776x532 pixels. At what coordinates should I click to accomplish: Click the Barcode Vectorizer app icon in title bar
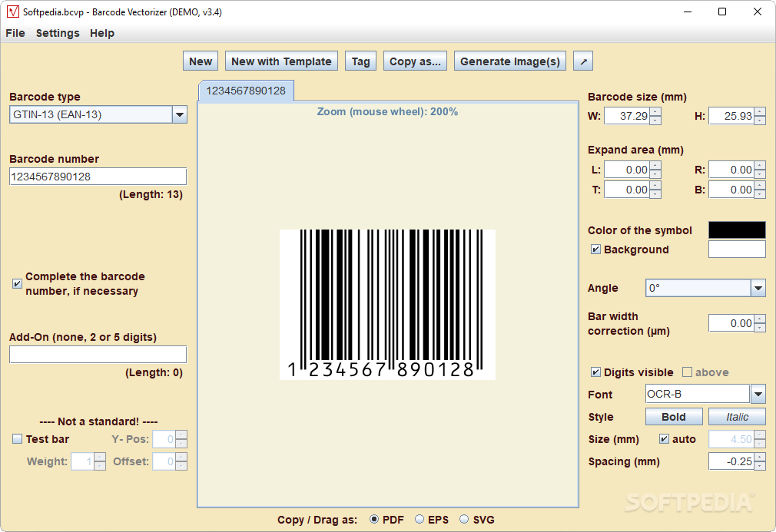tap(13, 12)
